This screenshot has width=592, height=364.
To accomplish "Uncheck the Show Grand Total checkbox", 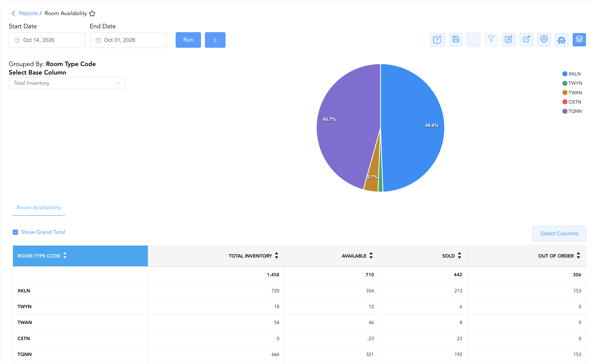I will pos(15,232).
